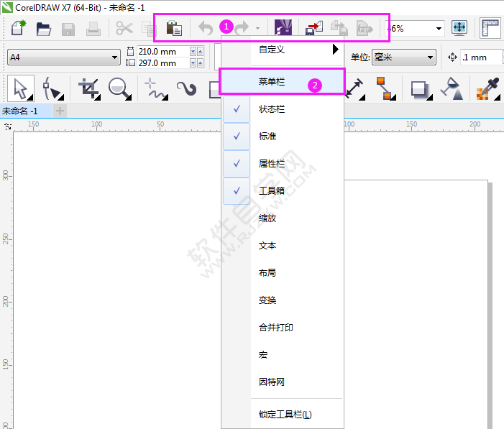
Task: Toggle the Show rulers icon
Action: point(490,28)
